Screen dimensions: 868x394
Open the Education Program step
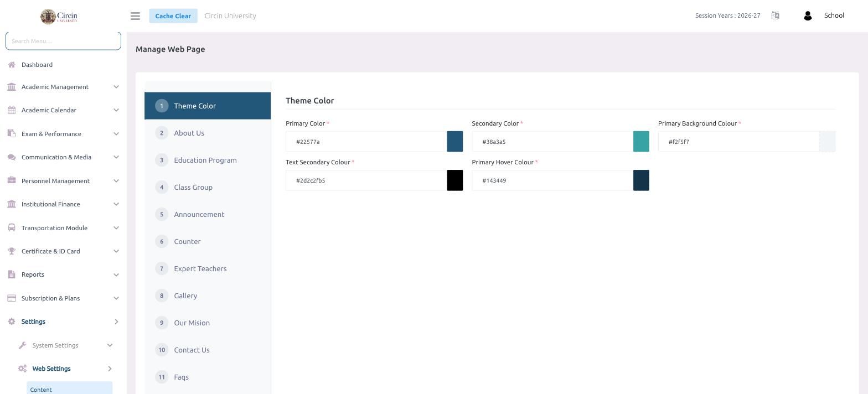[x=208, y=160]
